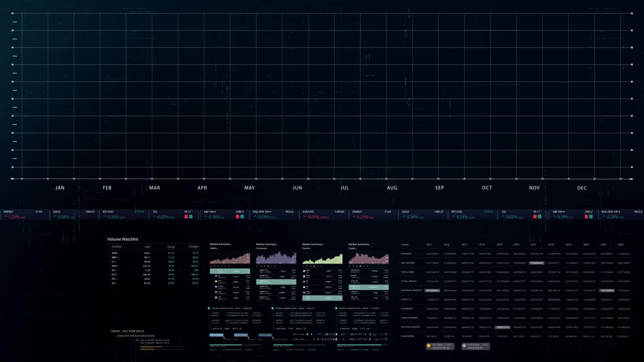The width and height of the screenshot is (644, 362).
Task: Select the SEP month label
Action: click(440, 188)
